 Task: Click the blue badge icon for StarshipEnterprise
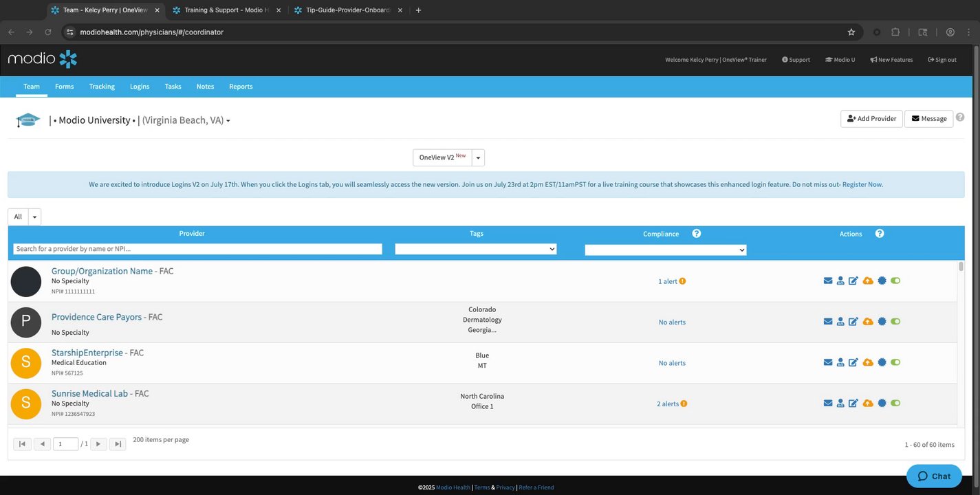[882, 362]
